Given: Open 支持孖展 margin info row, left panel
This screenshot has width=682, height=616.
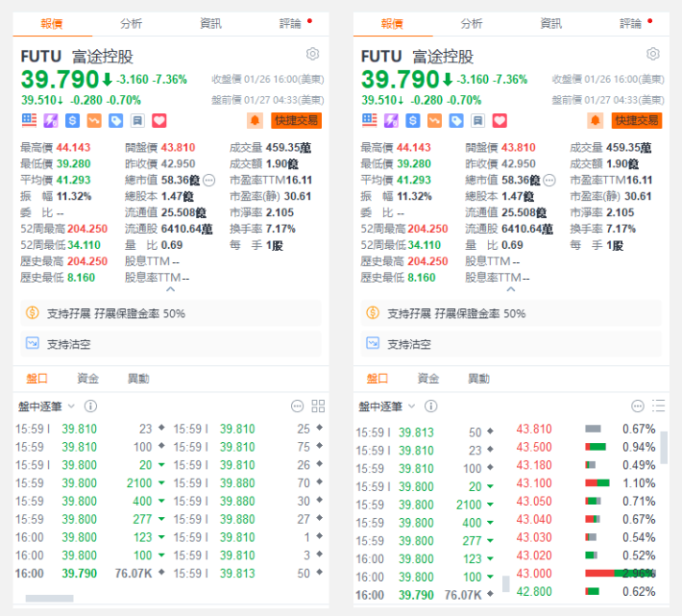Looking at the screenshot, I should click(x=171, y=313).
